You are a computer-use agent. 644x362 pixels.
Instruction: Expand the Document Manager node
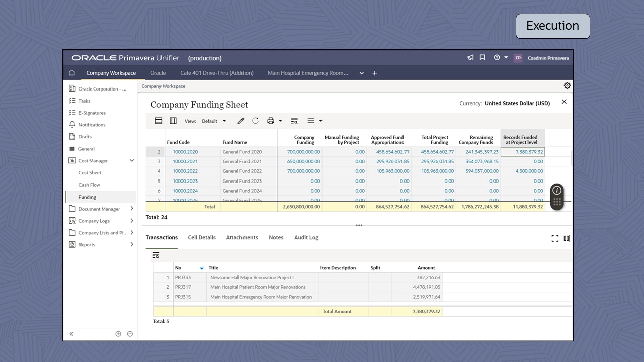pos(132,209)
